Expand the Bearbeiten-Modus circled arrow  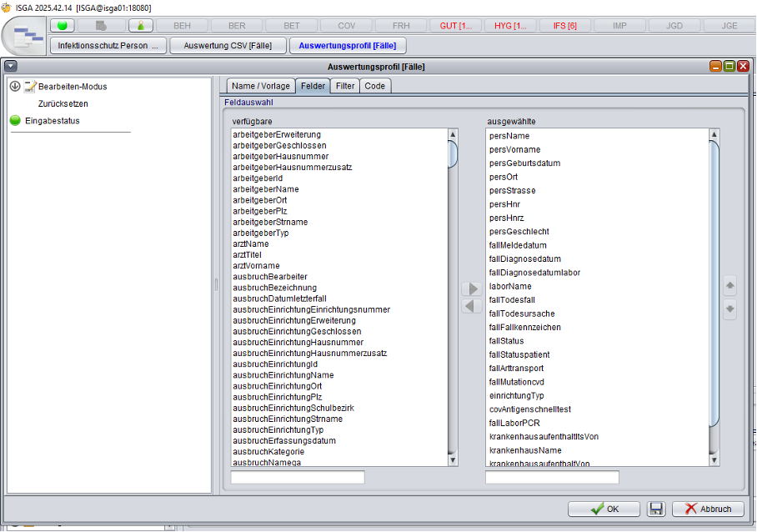pos(15,87)
